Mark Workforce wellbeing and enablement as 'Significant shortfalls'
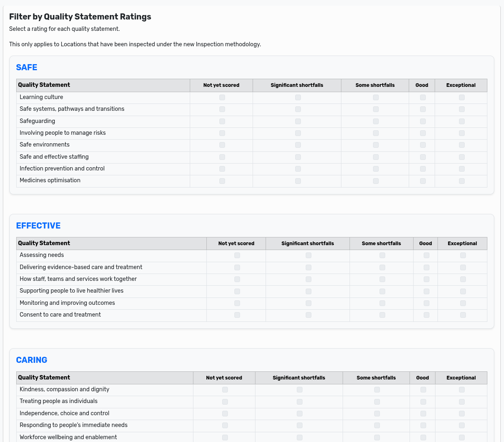The height and width of the screenshot is (442, 504). pos(300,437)
